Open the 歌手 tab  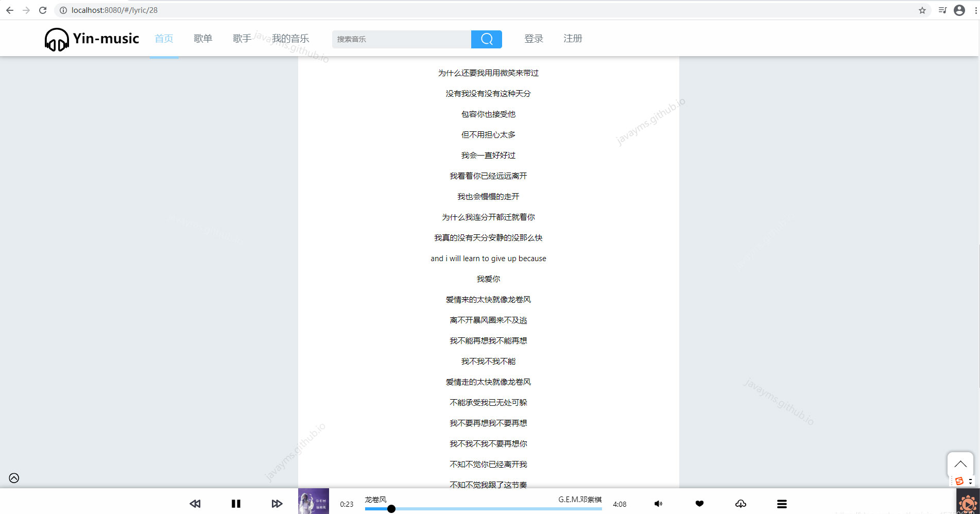tap(242, 39)
